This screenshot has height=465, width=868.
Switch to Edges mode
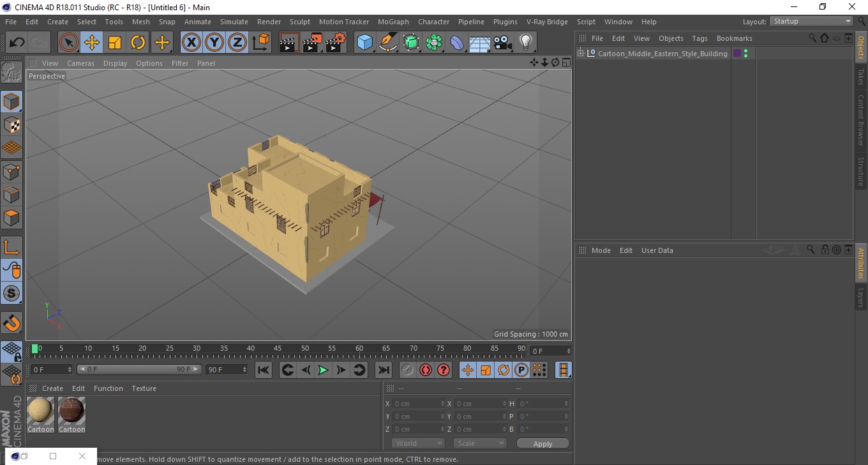(x=11, y=194)
